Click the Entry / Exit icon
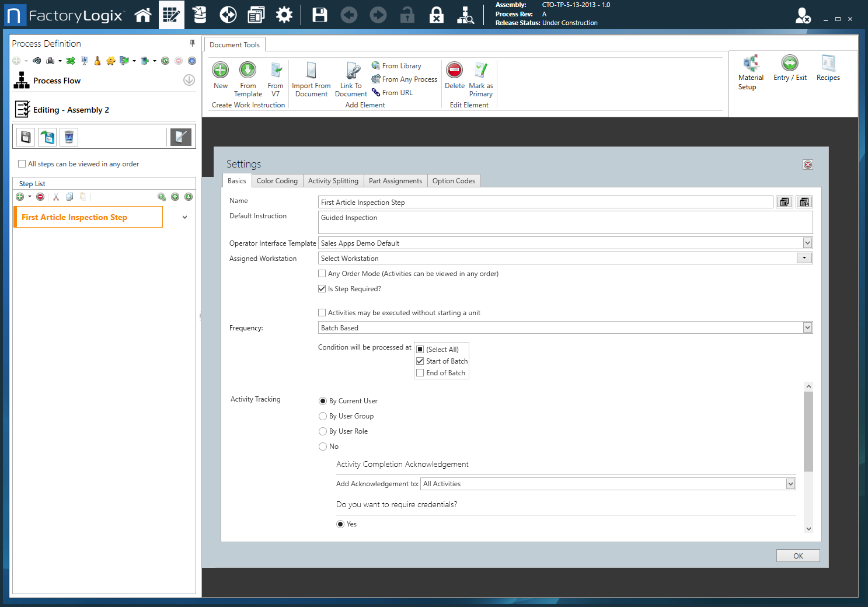 click(x=789, y=69)
